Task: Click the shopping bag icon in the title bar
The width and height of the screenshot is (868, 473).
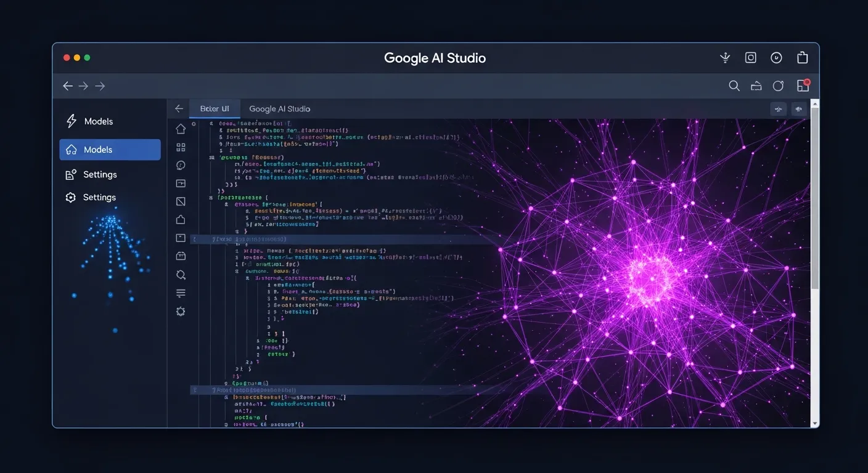Action: [x=802, y=58]
